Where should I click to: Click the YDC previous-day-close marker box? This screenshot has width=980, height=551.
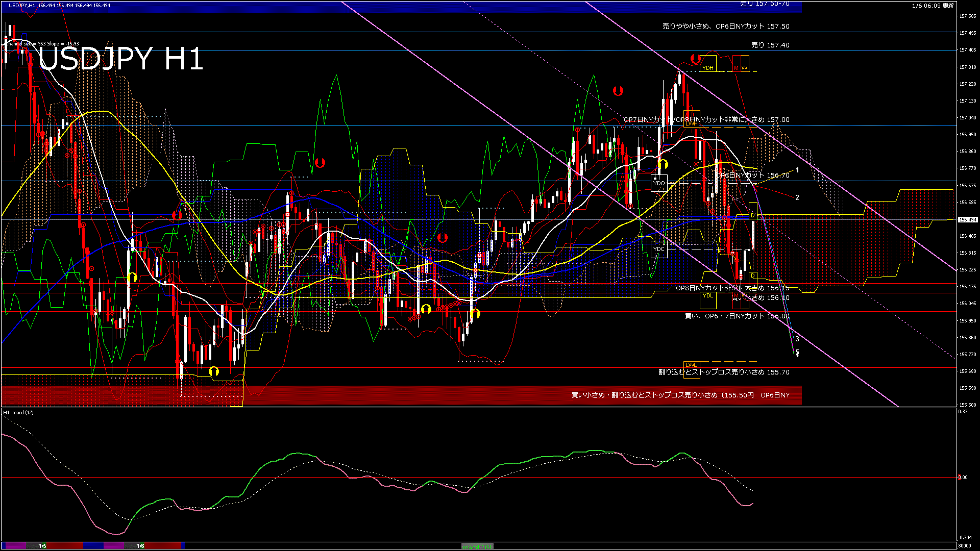(x=658, y=249)
